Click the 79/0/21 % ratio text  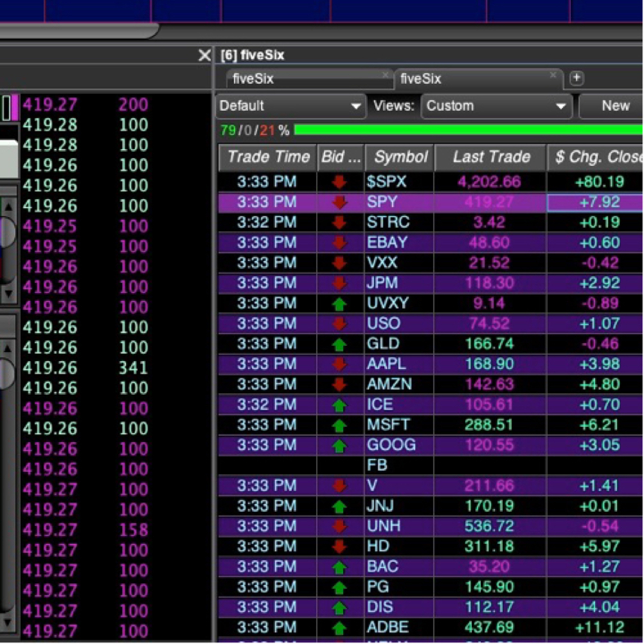(255, 130)
